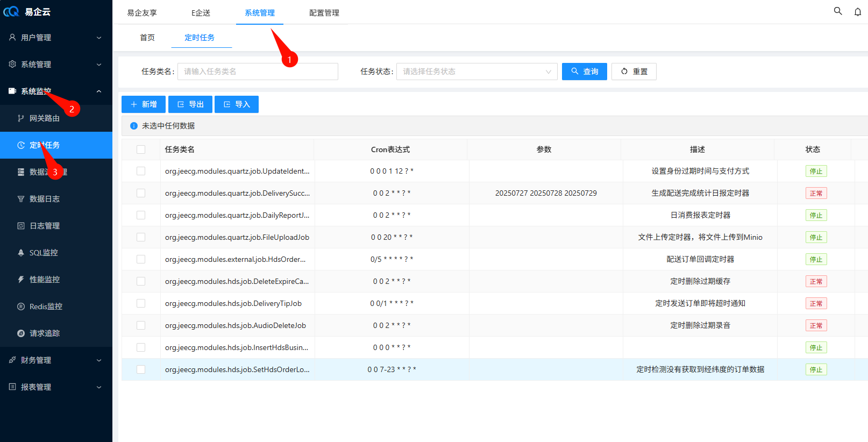Open notifications bell icon

858,12
